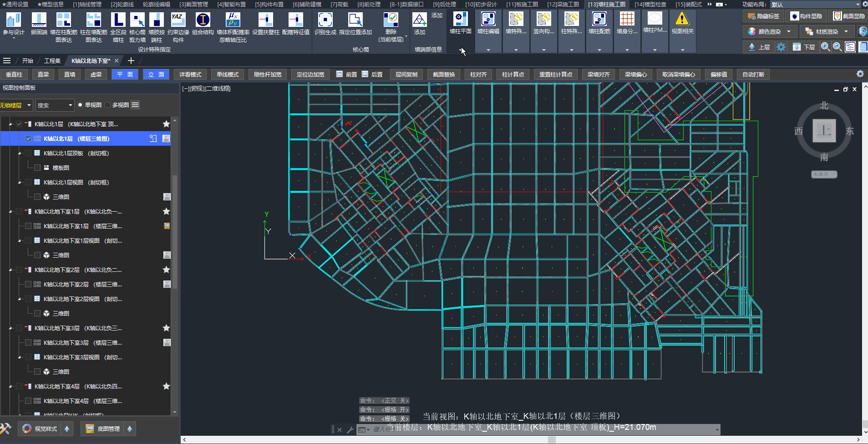
Task: Click the 上 face of view cube
Action: 824,131
